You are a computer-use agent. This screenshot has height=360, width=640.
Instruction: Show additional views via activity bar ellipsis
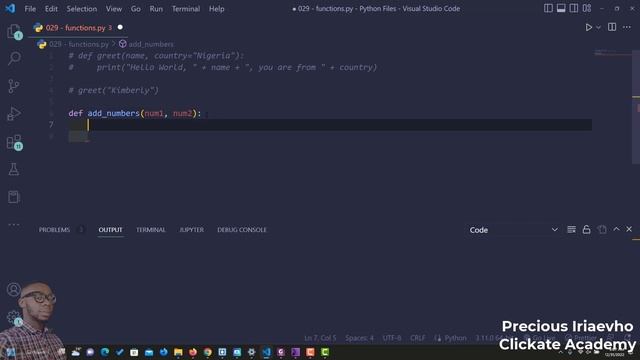(14, 224)
